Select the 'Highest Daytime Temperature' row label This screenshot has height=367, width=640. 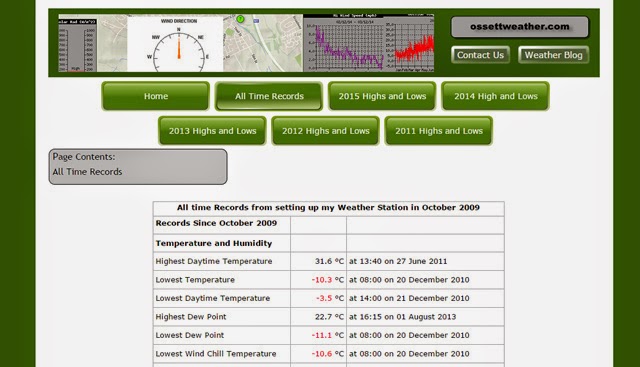click(x=214, y=261)
